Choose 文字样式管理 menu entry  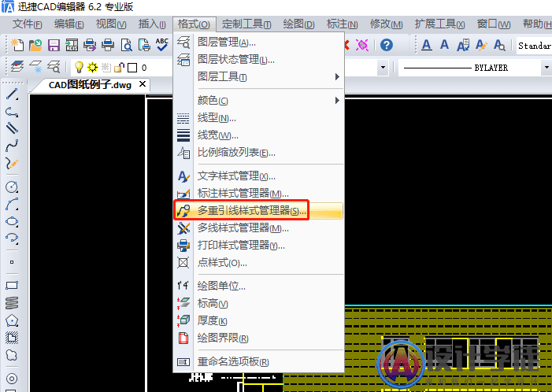point(258,176)
